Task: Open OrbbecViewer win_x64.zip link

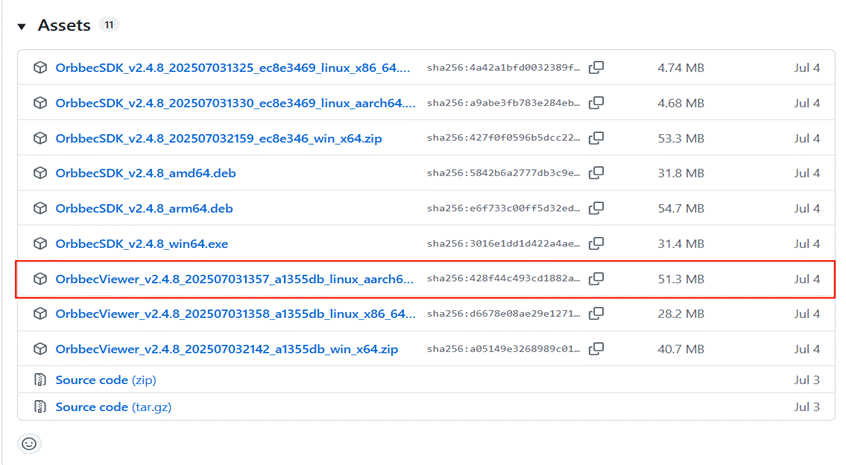Action: (227, 350)
